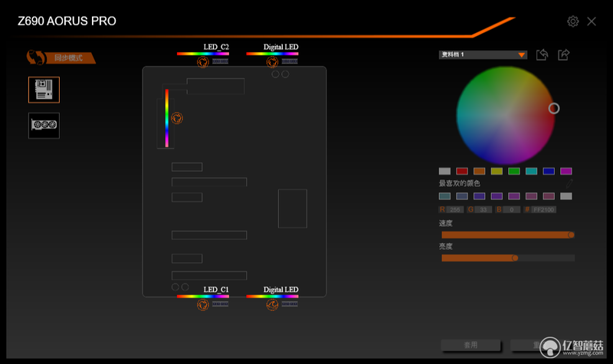Select the motherboard device thumbnail

coord(44,90)
